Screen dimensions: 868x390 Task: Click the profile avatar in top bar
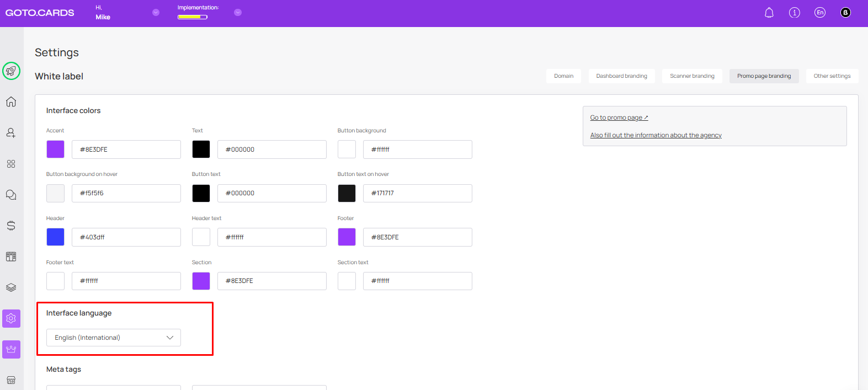coord(845,13)
